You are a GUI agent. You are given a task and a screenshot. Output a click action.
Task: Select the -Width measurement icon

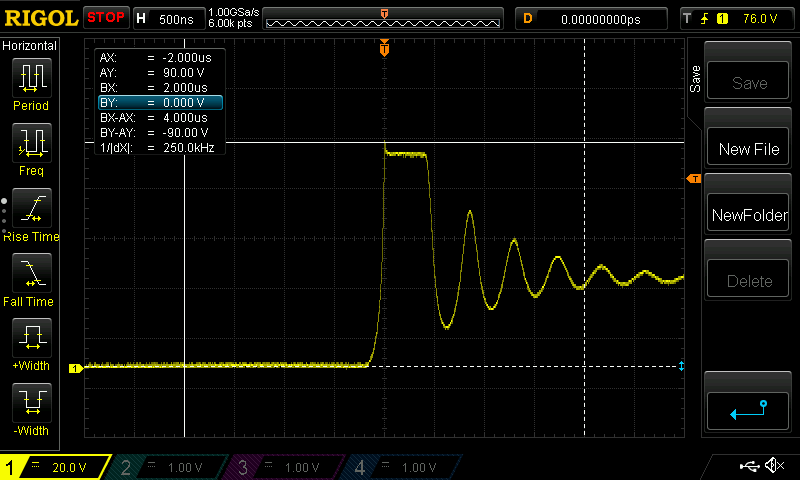pyautogui.click(x=32, y=402)
